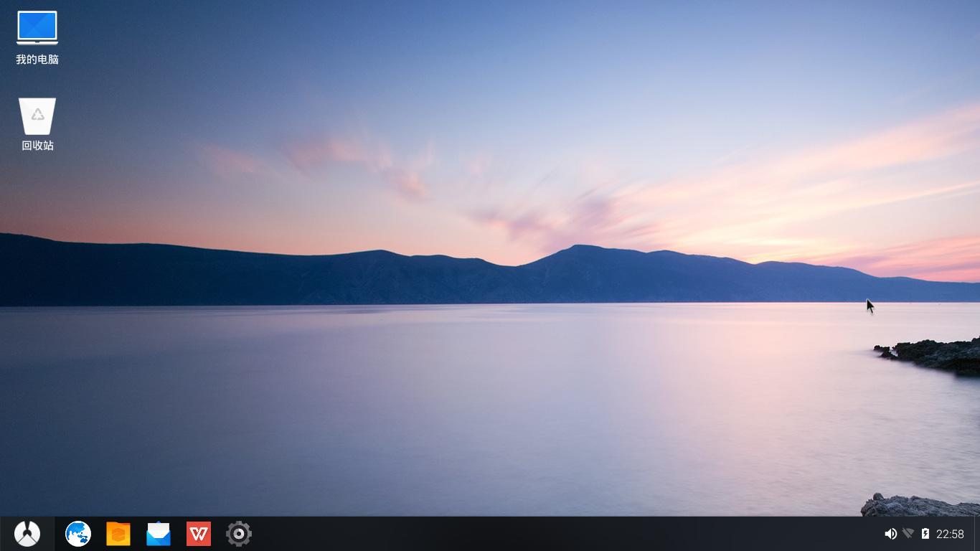This screenshot has width=980, height=551.
Task: Select the 回收站 recycle bin icon
Action: tap(37, 116)
